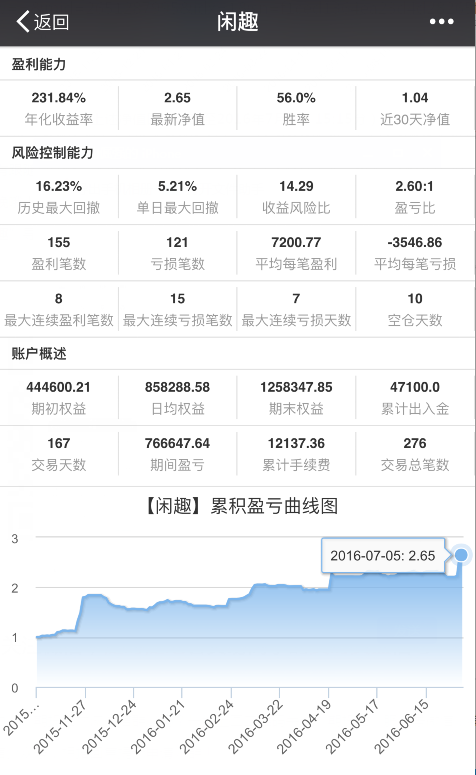Select the 年化收益率 231.84% cell
The height and width of the screenshot is (775, 476).
point(59,108)
